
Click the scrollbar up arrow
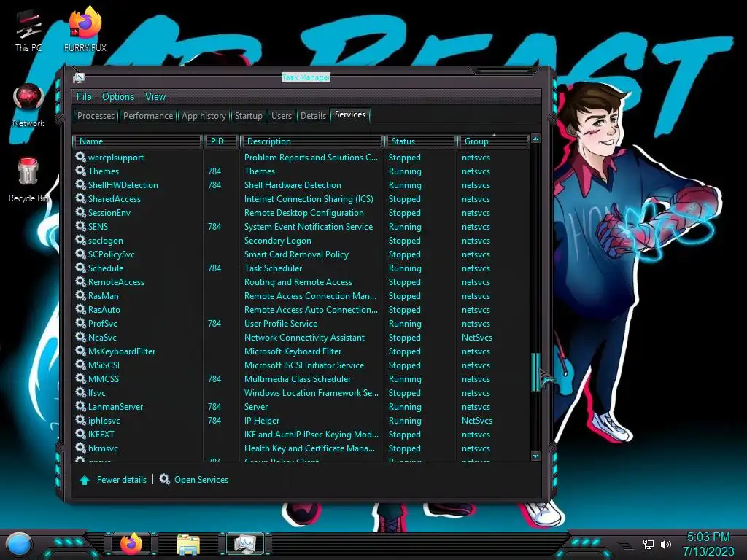pos(535,139)
